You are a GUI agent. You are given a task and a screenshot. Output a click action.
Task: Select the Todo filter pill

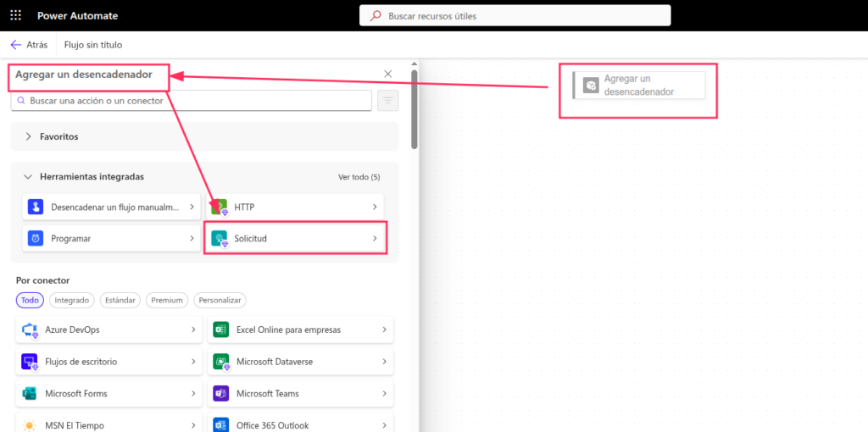tap(30, 300)
